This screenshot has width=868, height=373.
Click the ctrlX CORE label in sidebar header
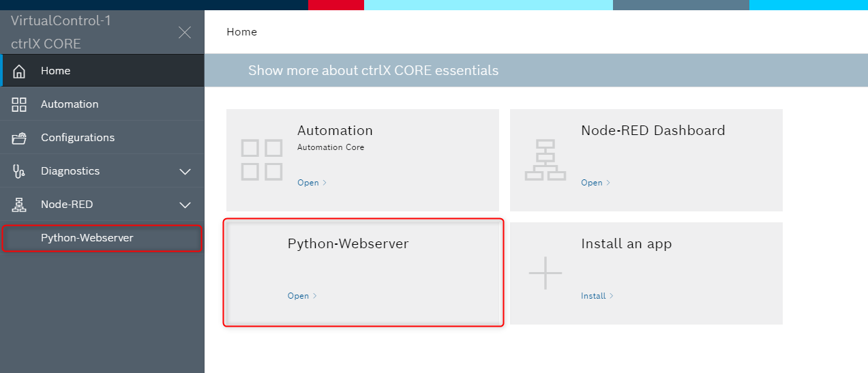[46, 44]
